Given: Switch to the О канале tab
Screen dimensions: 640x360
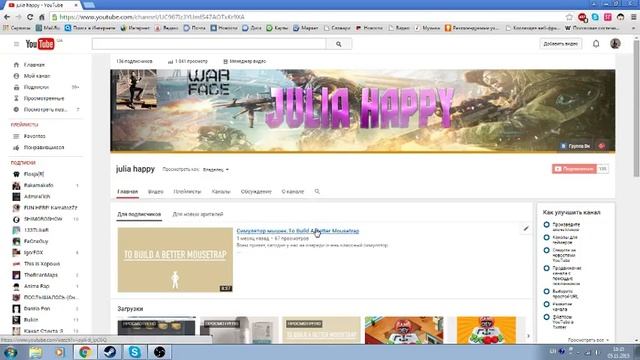Looking at the screenshot, I should point(293,191).
